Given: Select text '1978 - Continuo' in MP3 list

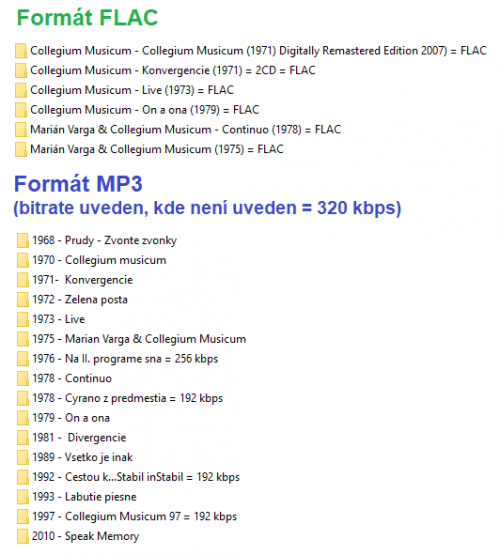Looking at the screenshot, I should (72, 378).
